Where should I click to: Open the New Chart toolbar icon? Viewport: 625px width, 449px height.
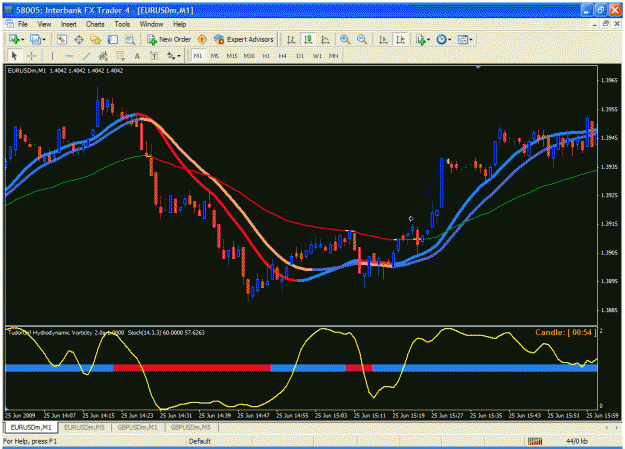(x=14, y=39)
